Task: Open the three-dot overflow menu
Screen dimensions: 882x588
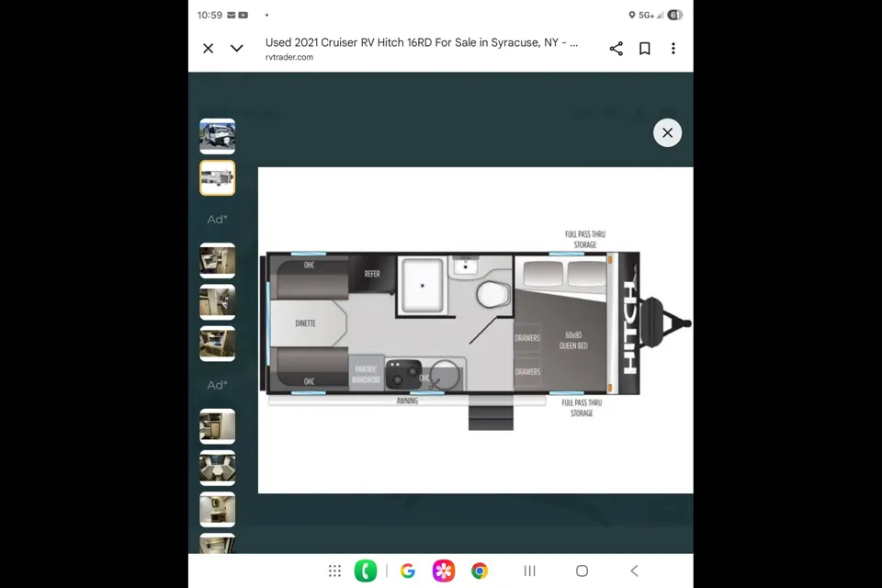Action: click(673, 49)
